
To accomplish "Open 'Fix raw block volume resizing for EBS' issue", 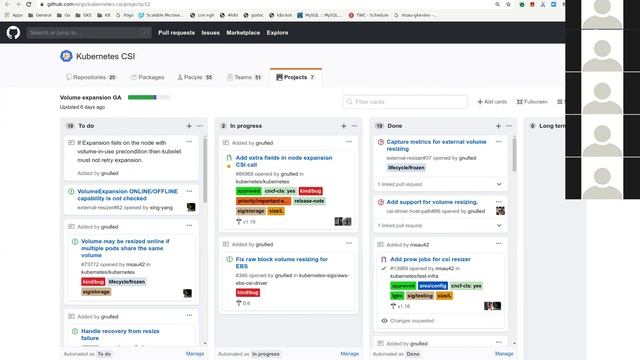I will [282, 262].
